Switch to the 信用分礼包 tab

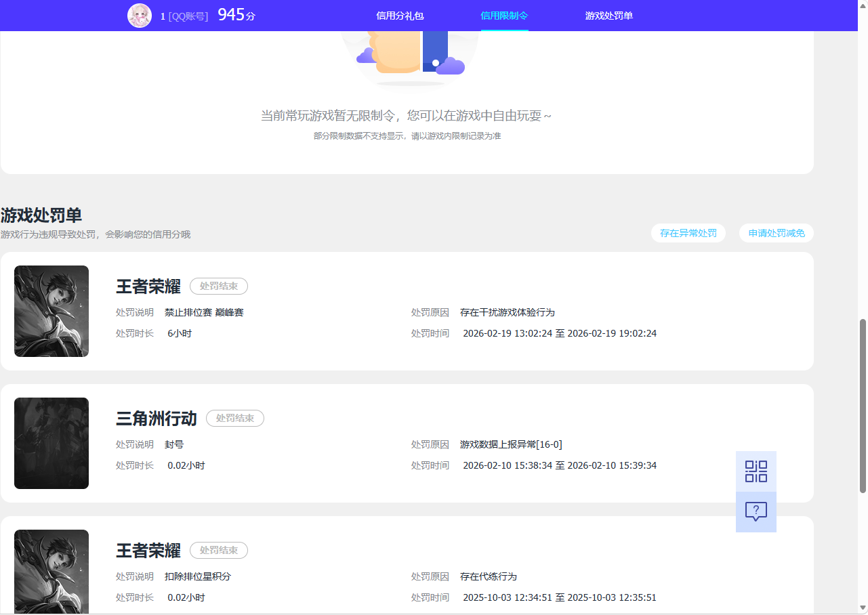point(400,16)
